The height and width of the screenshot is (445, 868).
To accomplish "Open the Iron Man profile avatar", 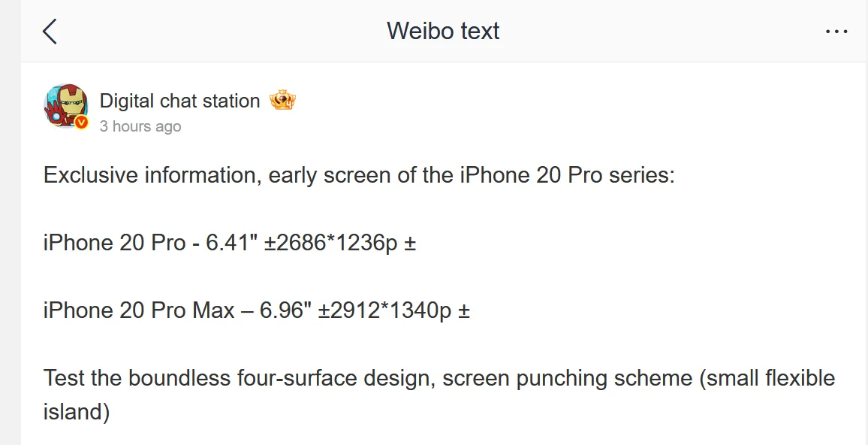I will (66, 106).
